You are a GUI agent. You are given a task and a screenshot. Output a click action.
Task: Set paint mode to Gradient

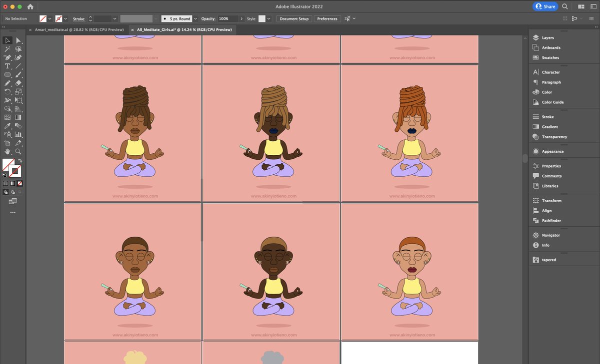click(12, 183)
